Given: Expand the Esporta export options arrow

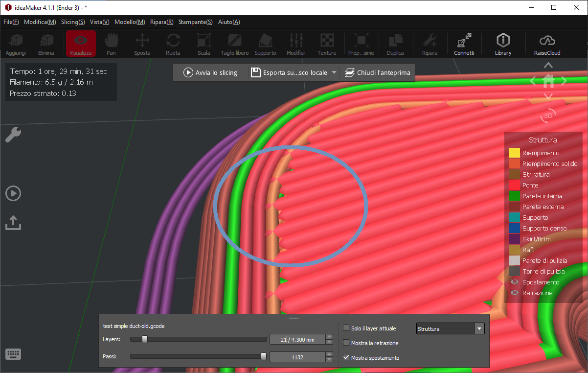Looking at the screenshot, I should coord(334,72).
